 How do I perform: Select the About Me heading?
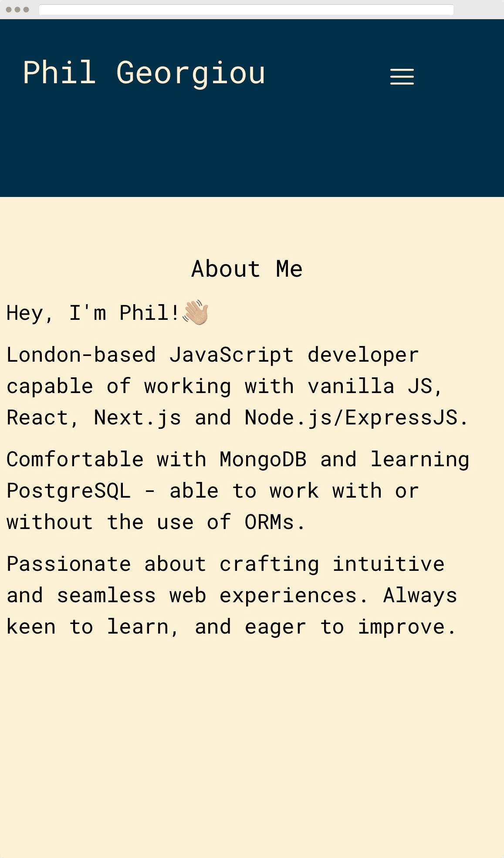coord(247,268)
